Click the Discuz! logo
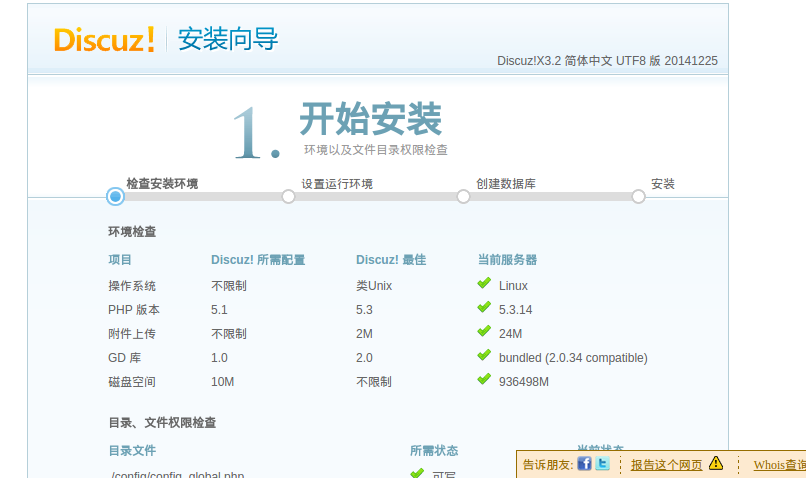The height and width of the screenshot is (478, 806). point(104,40)
